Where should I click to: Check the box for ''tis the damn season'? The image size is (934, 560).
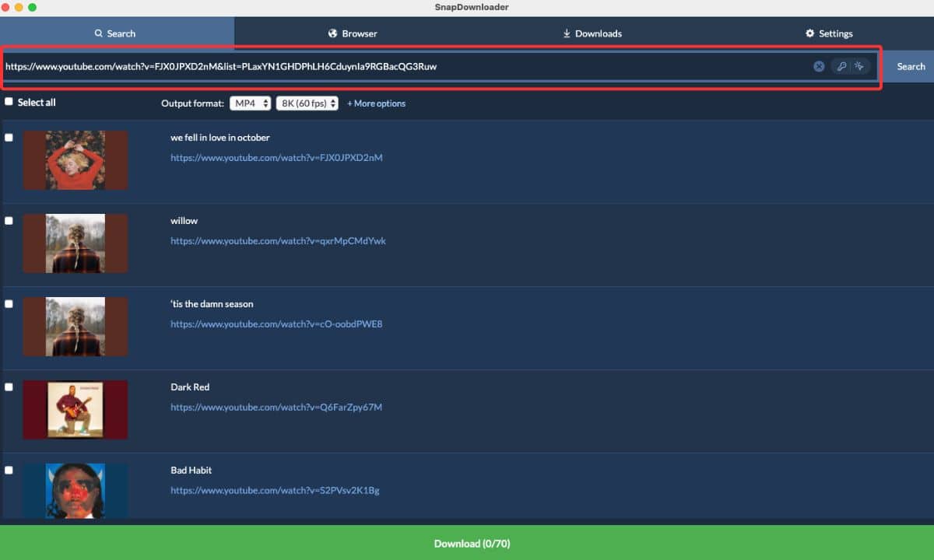9,304
